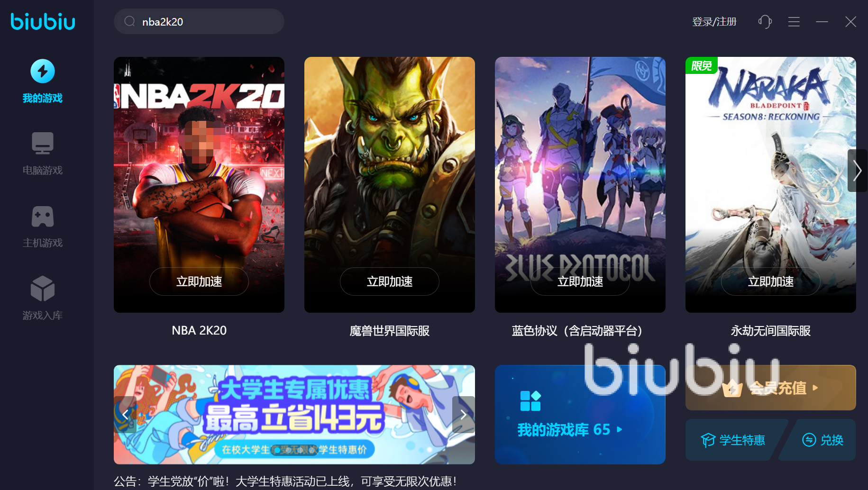Click 登录/注册 link
This screenshot has width=868, height=490.
point(714,22)
